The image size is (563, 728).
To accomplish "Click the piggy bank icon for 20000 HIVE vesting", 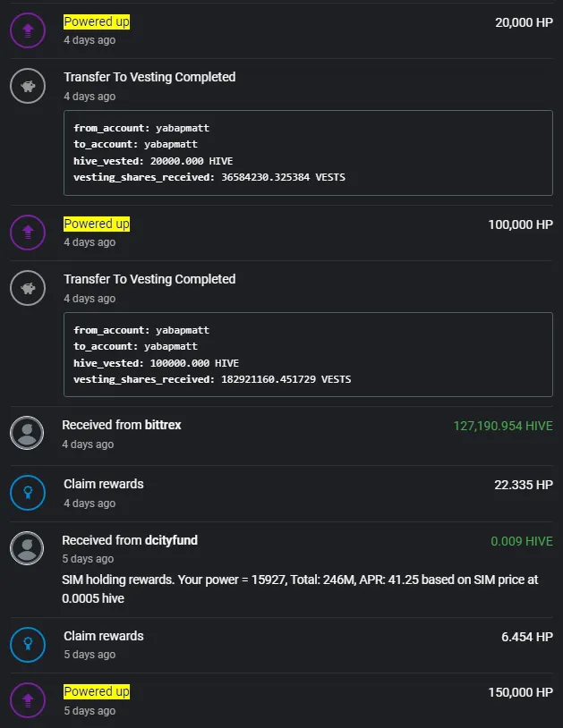I will click(x=28, y=86).
